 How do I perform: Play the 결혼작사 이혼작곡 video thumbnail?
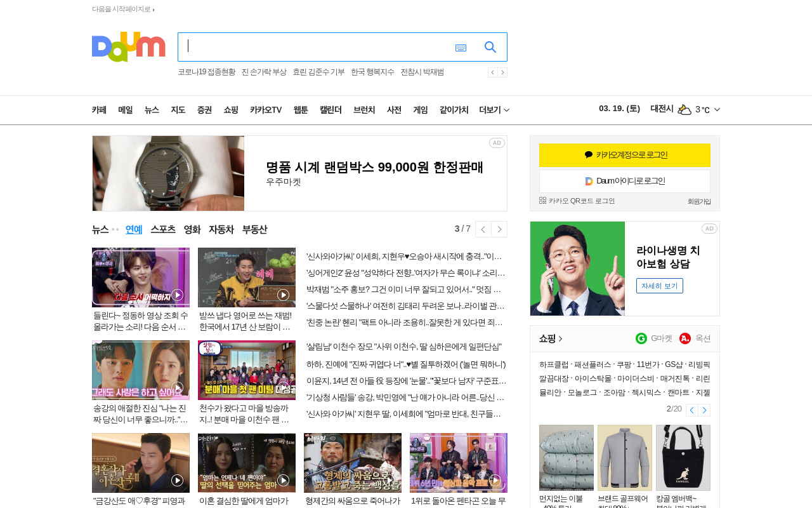point(141,463)
